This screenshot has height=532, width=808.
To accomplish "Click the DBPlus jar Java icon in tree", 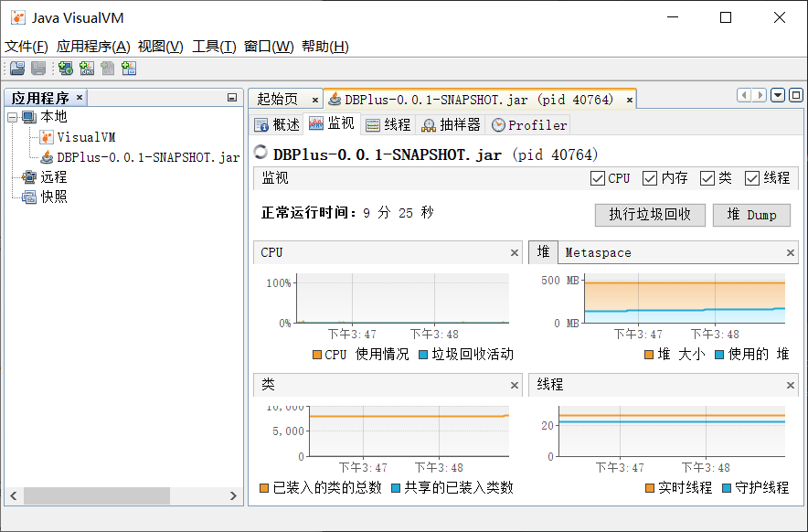I will pyautogui.click(x=47, y=157).
